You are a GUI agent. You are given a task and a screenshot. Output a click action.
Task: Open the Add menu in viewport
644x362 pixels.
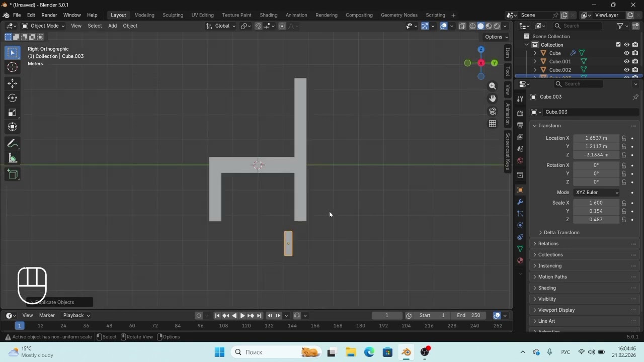pyautogui.click(x=112, y=26)
